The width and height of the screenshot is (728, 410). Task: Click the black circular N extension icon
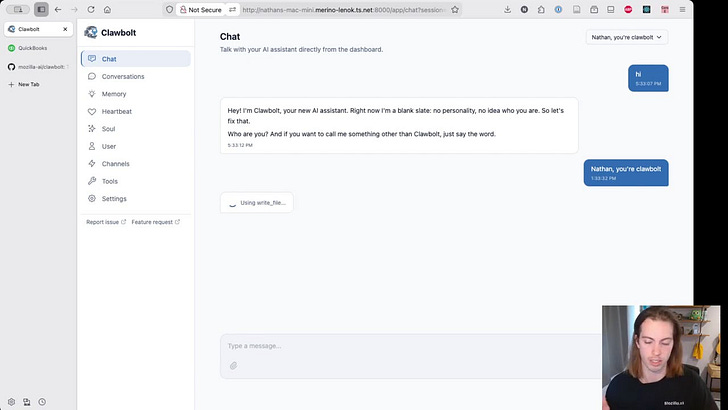(x=524, y=9)
